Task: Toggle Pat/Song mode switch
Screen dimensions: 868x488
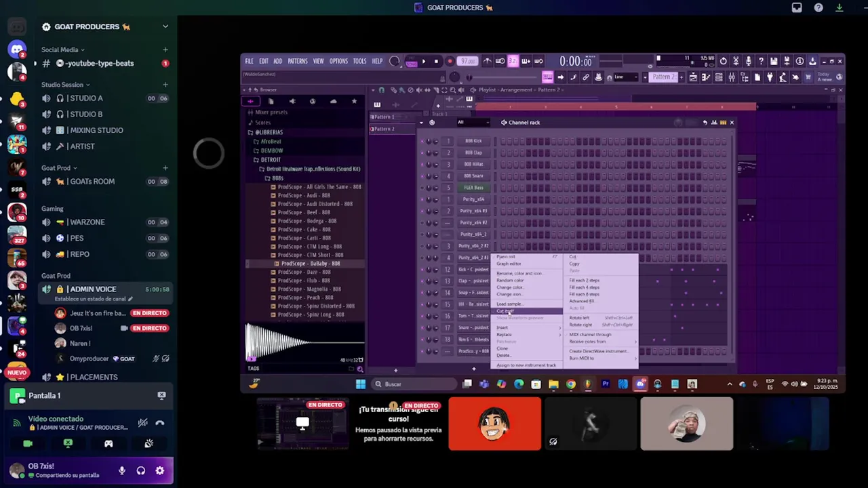Action: pyautogui.click(x=411, y=62)
